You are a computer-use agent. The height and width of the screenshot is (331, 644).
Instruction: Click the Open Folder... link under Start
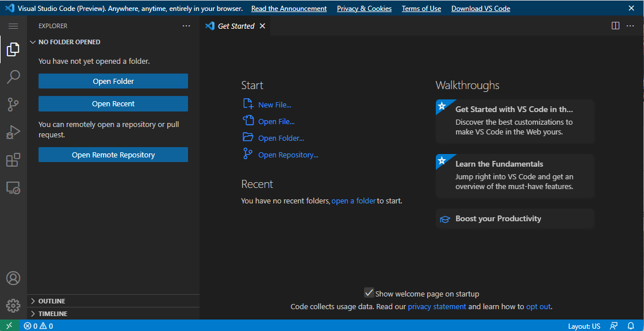281,138
